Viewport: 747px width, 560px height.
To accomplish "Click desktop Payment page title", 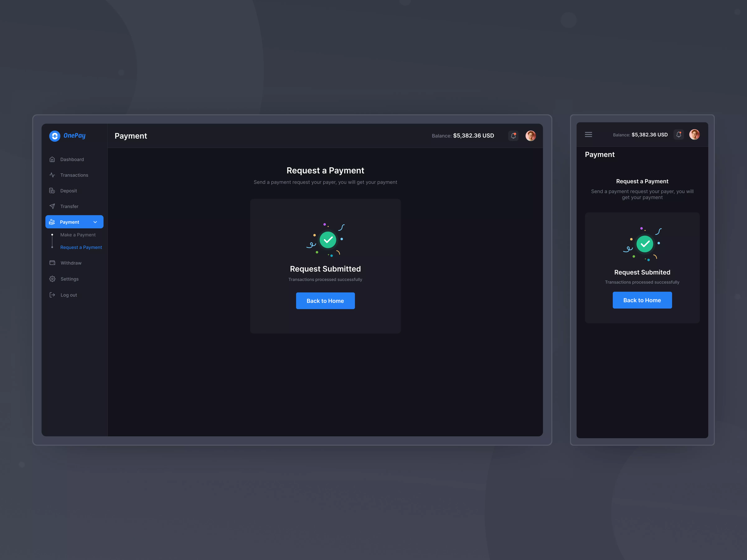I will pos(131,136).
